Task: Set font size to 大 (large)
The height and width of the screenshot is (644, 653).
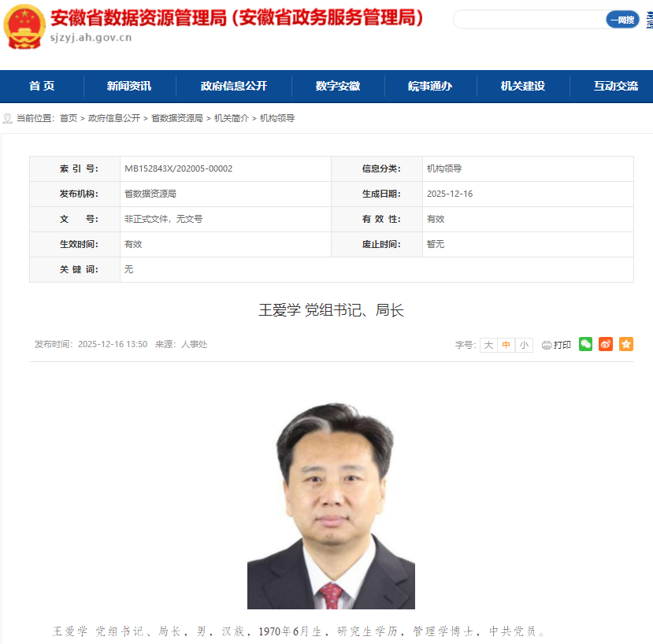Action: (x=488, y=345)
